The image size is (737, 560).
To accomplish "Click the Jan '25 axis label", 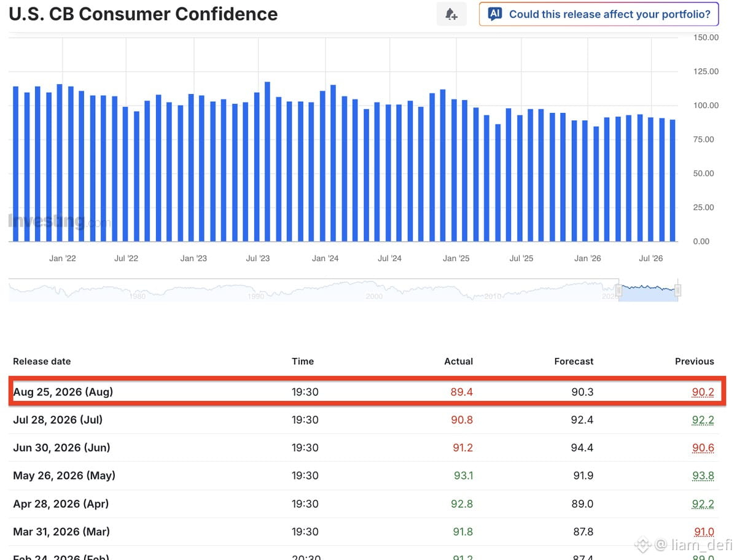I will (x=456, y=259).
